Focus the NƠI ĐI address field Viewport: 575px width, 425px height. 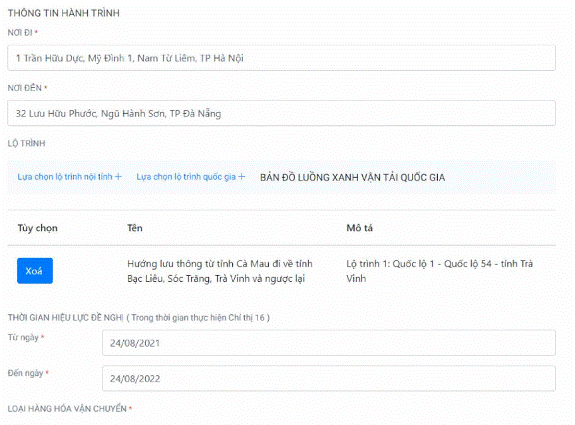[281, 58]
